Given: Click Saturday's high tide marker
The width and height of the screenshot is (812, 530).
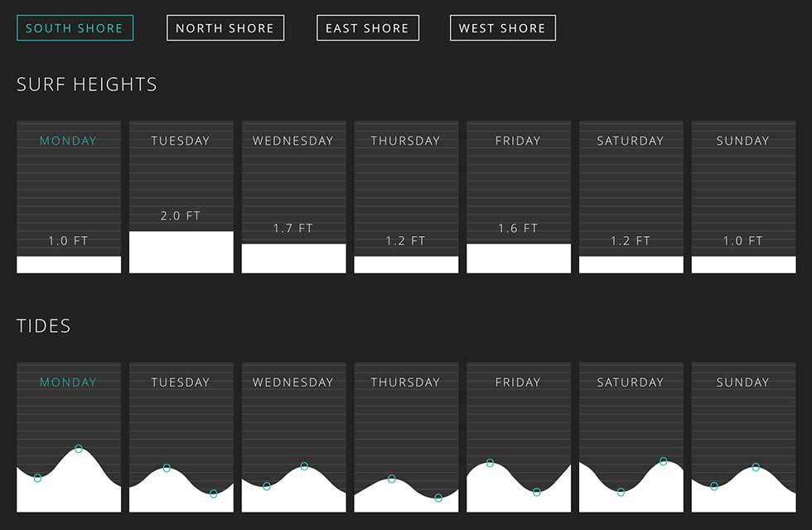Looking at the screenshot, I should [664, 460].
